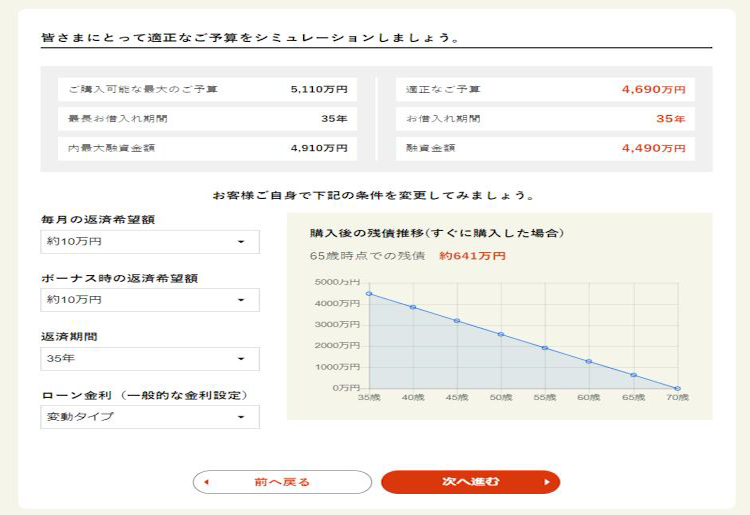Click the data point at 65歳

pyautogui.click(x=633, y=375)
